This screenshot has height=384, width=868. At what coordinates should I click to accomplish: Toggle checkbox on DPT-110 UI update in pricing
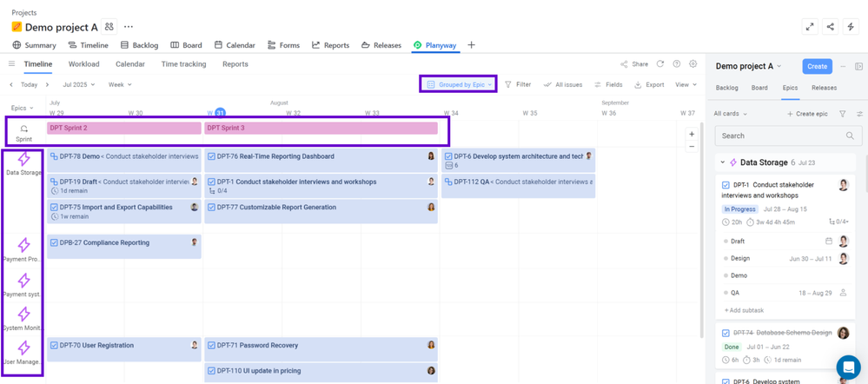[x=211, y=371]
